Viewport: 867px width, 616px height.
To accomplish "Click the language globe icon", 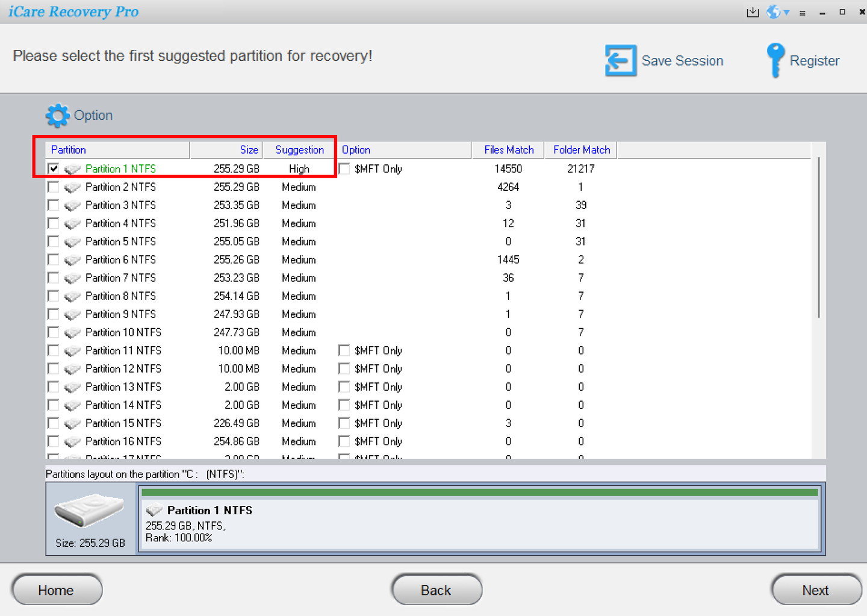I will tap(774, 11).
